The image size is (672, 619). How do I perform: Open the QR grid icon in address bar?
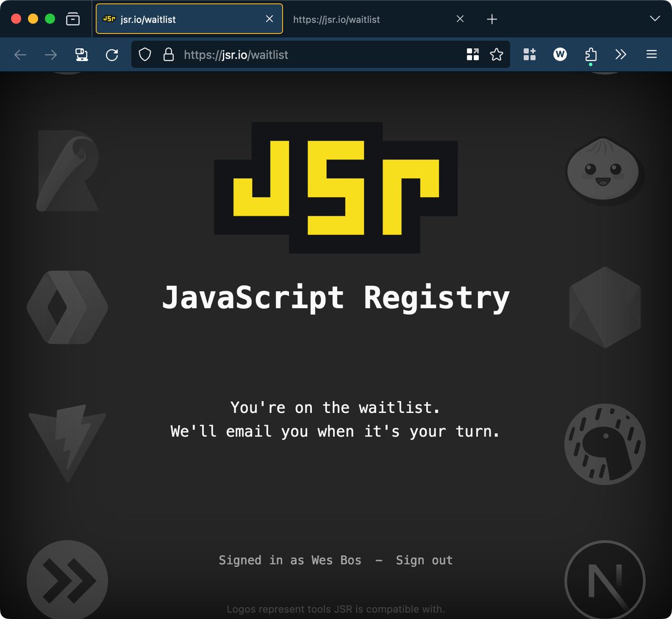tap(473, 54)
